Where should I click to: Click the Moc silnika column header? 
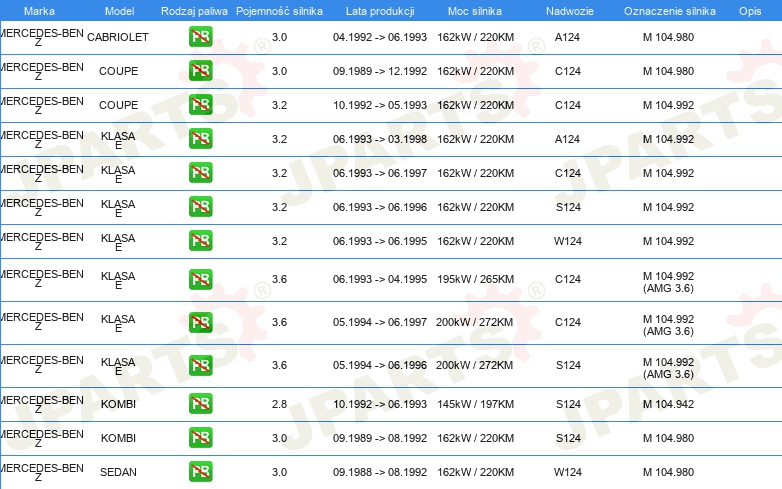475,11
